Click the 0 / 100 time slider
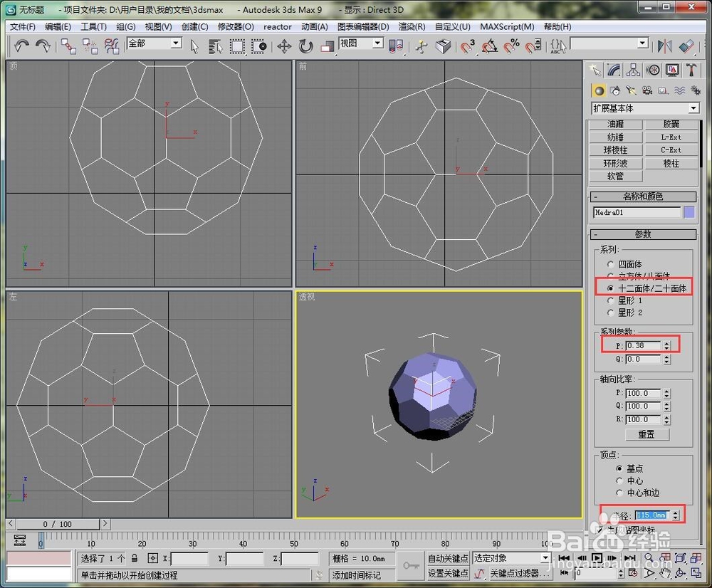This screenshot has height=588, width=712. click(x=58, y=524)
